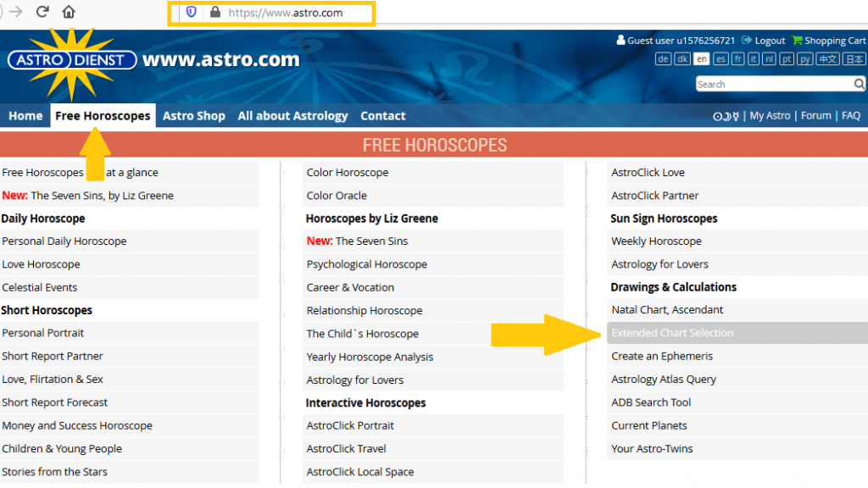Select English (en) language
This screenshot has height=488, width=868.
[x=701, y=58]
